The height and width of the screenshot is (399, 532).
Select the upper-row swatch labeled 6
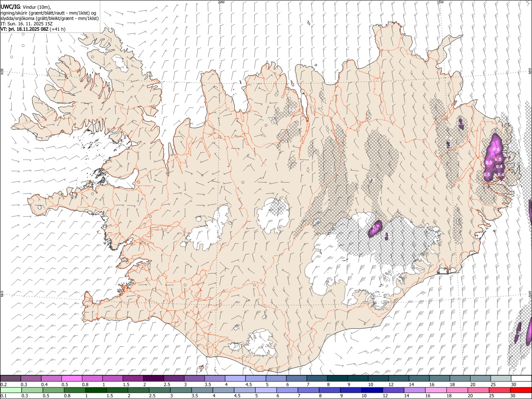296,378
